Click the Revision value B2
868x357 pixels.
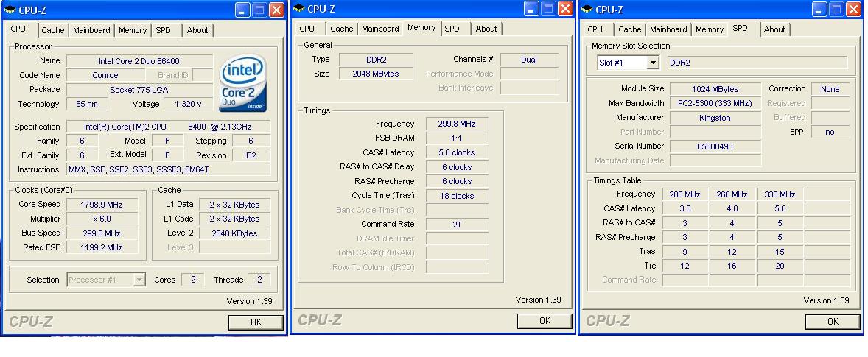point(251,155)
